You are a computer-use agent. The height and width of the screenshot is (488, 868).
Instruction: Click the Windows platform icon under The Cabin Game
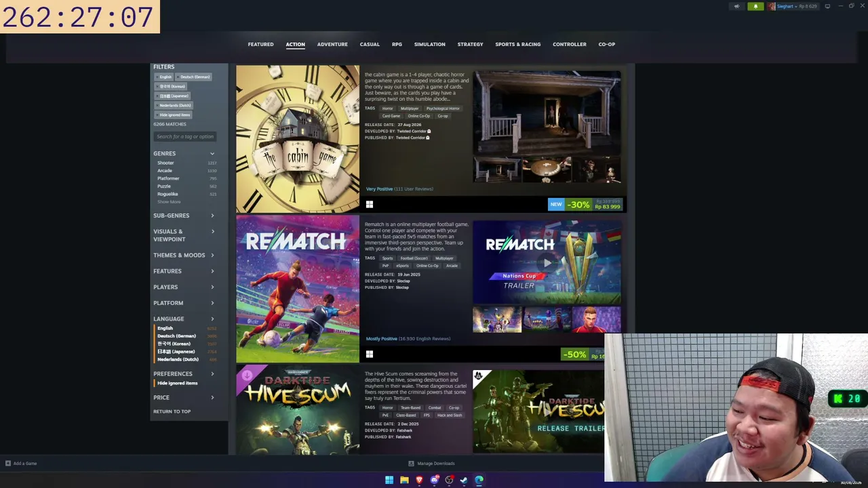coord(370,204)
